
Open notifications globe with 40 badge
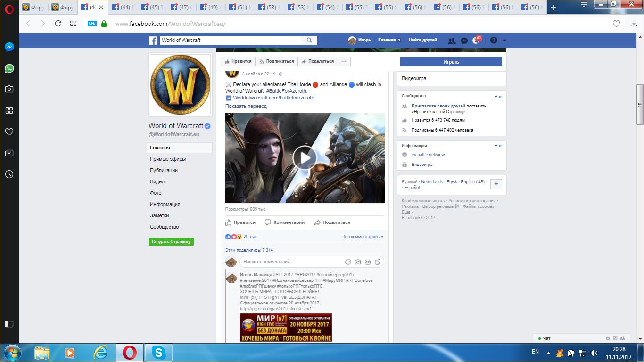point(476,41)
